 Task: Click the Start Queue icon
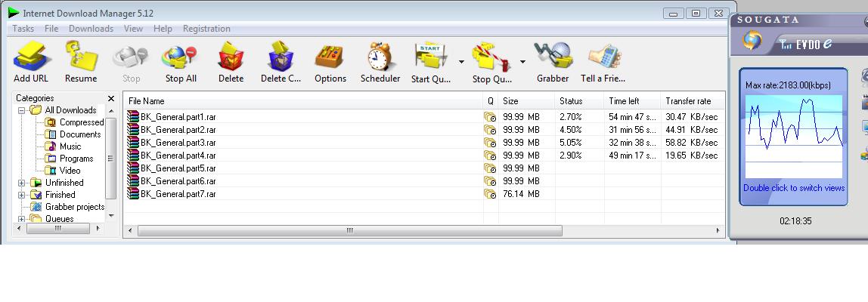pos(431,57)
